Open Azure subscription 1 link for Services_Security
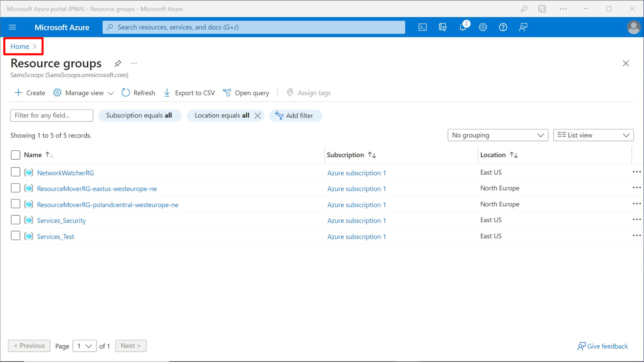Viewport: 644px width, 362px height. pos(357,220)
